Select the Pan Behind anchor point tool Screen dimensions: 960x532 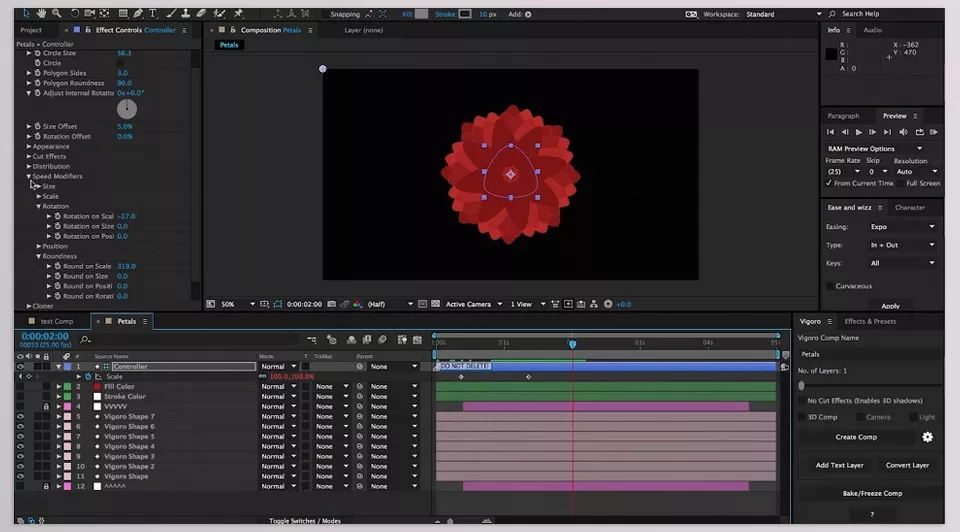105,13
